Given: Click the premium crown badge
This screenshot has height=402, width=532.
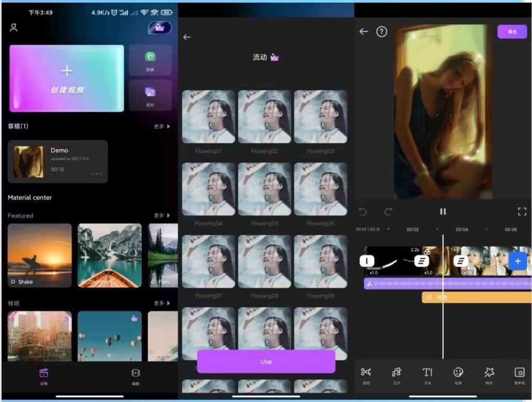Looking at the screenshot, I should tap(159, 28).
